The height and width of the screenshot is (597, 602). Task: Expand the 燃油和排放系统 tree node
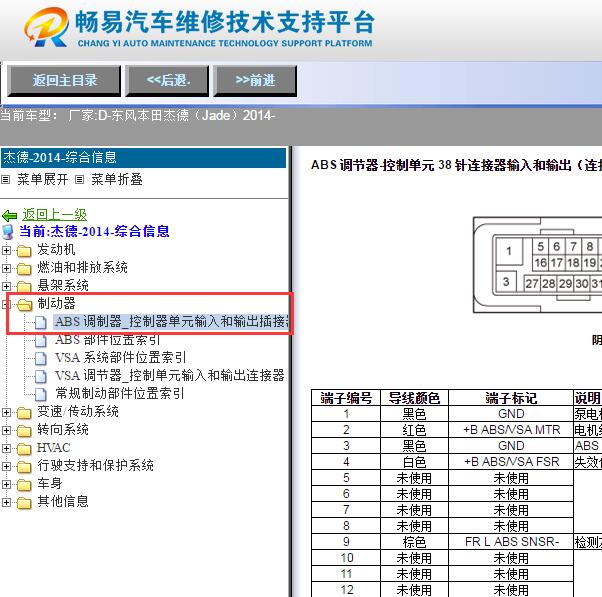coord(6,268)
